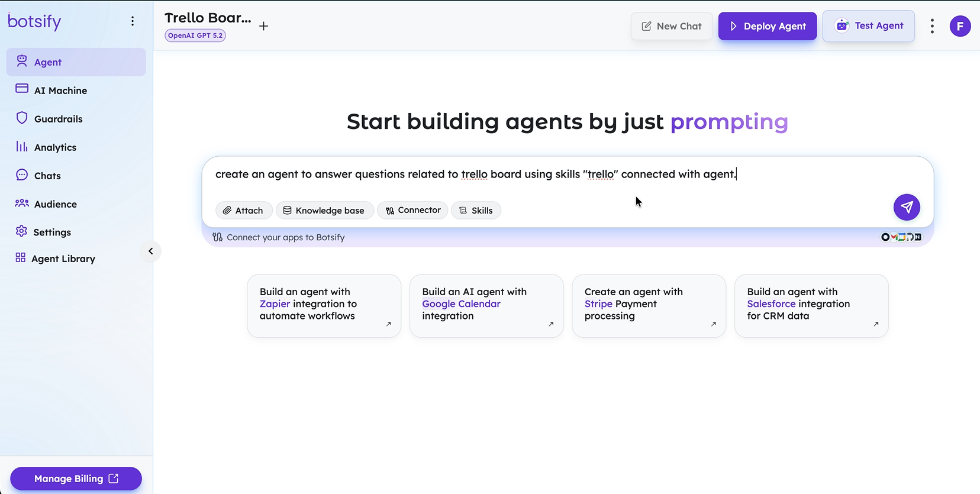Click the arrow icon on Salesforce card

tap(876, 324)
